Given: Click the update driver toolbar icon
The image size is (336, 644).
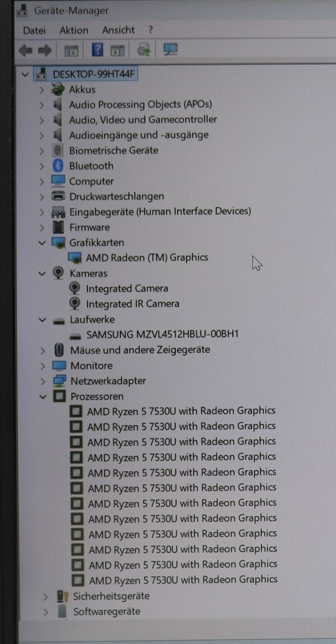Looking at the screenshot, I should [144, 50].
